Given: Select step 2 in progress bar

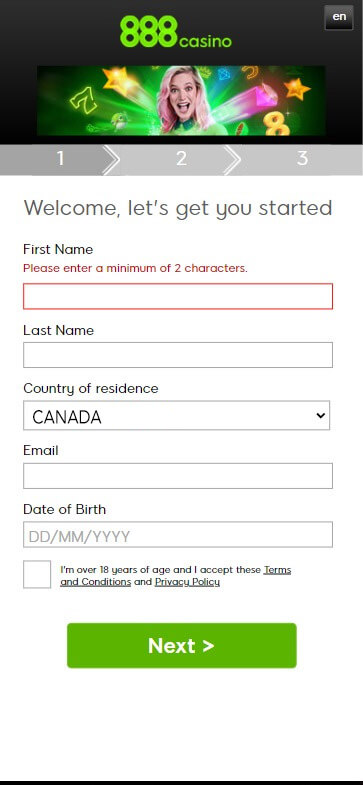Looking at the screenshot, I should [181, 159].
